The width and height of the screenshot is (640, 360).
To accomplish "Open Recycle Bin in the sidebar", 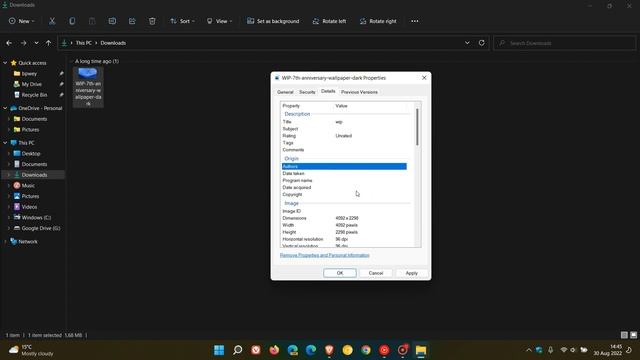I will pyautogui.click(x=34, y=95).
